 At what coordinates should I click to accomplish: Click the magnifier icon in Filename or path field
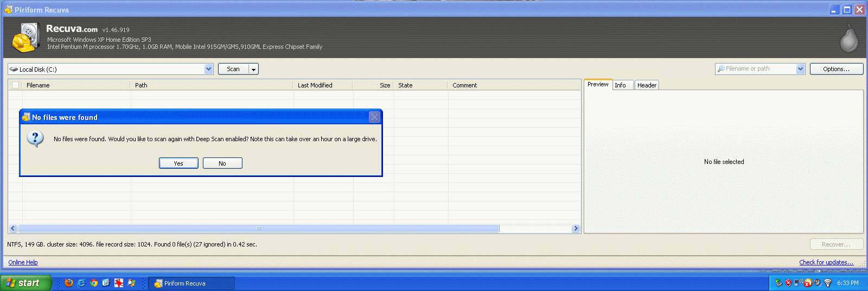(x=721, y=68)
